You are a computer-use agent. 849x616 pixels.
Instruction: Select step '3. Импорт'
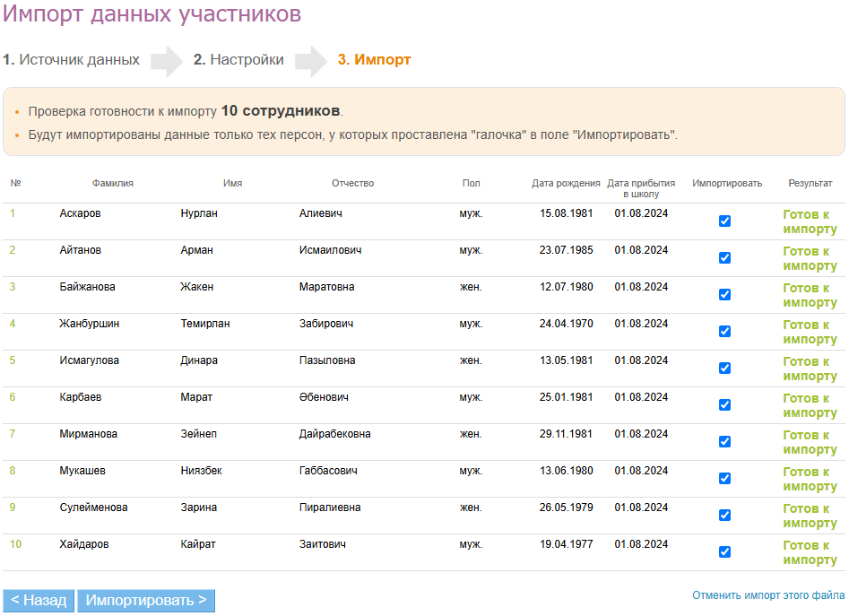click(374, 60)
